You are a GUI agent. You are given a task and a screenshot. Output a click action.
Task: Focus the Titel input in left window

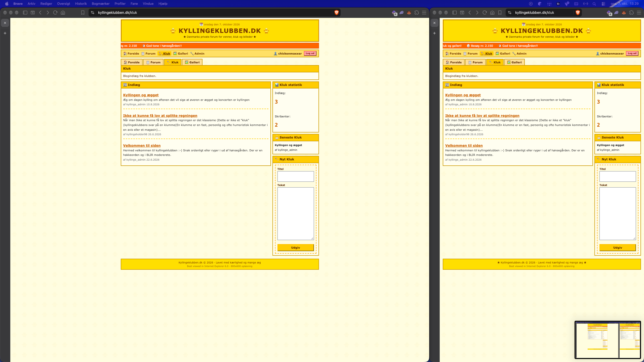[296, 176]
